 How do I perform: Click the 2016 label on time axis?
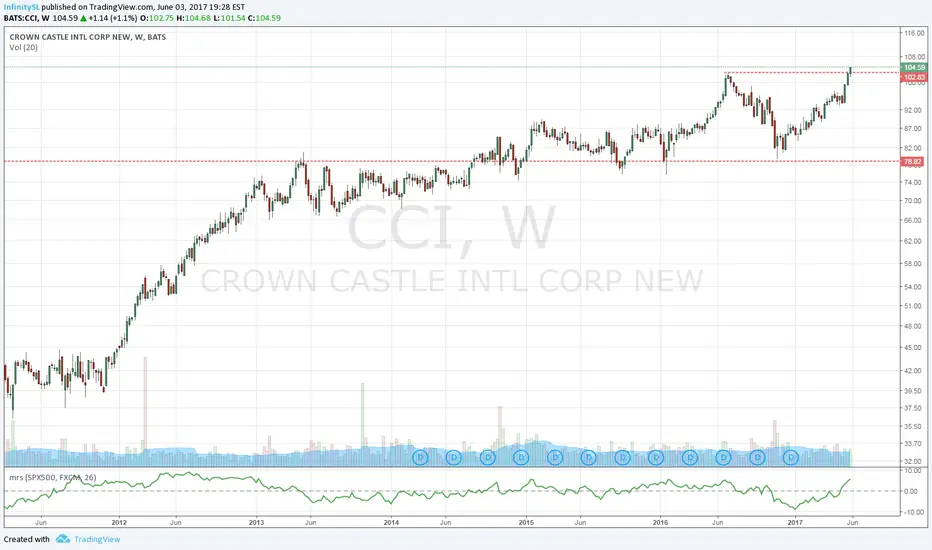pyautogui.click(x=660, y=523)
